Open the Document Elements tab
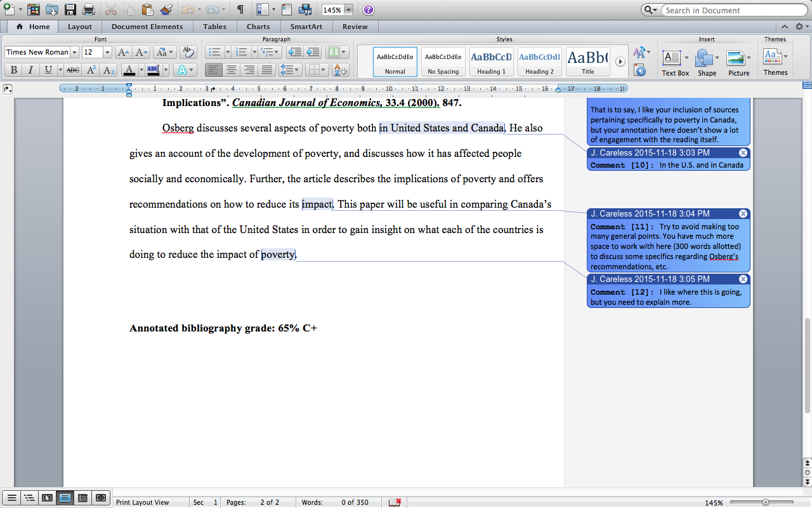 tap(147, 27)
